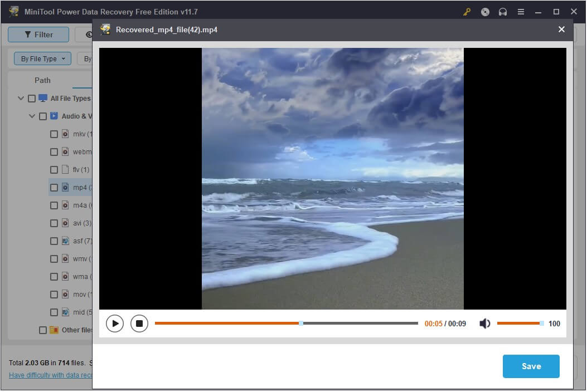The image size is (587, 392).
Task: Enable the All File Types checkbox
Action: [32, 99]
